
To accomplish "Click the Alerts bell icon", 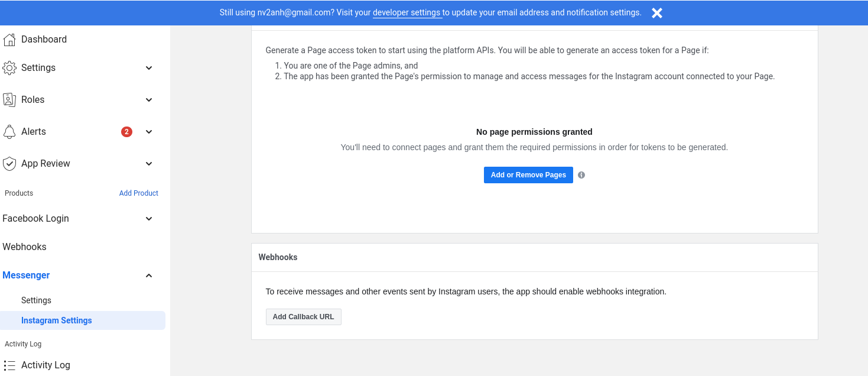I will [9, 132].
